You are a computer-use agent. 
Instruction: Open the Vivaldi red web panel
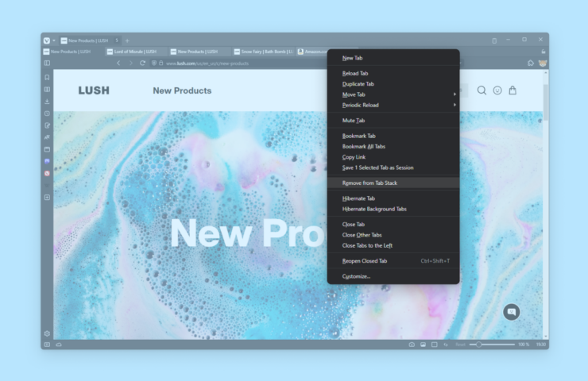click(x=47, y=173)
